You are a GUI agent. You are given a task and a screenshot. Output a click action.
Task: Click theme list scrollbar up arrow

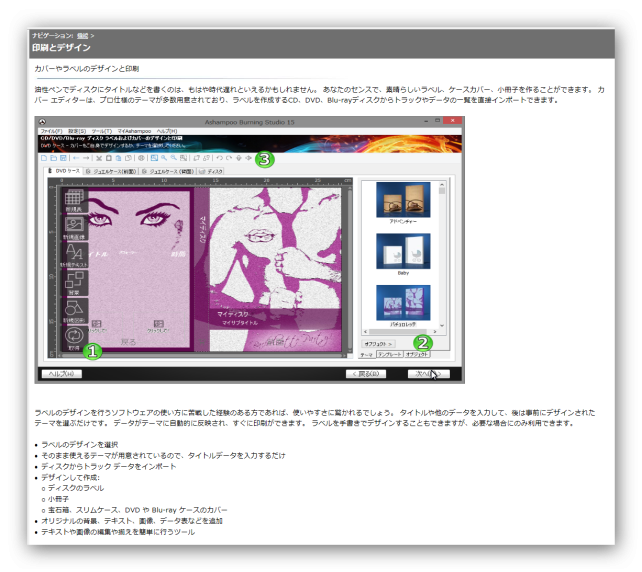pos(442,185)
